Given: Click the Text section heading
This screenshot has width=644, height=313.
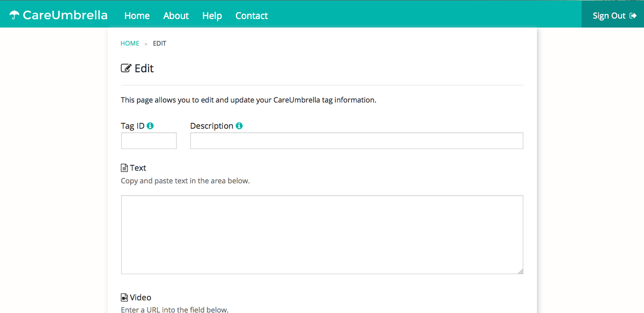Looking at the screenshot, I should pyautogui.click(x=138, y=168).
